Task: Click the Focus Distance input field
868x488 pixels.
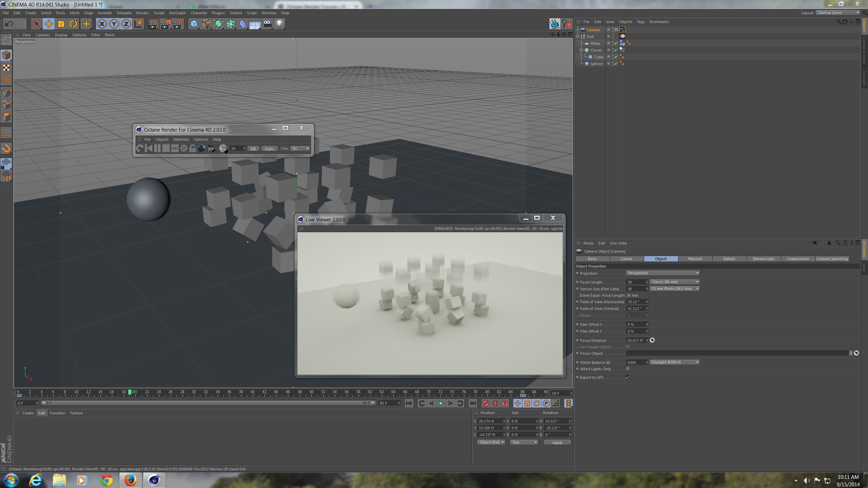Action: [x=636, y=340]
